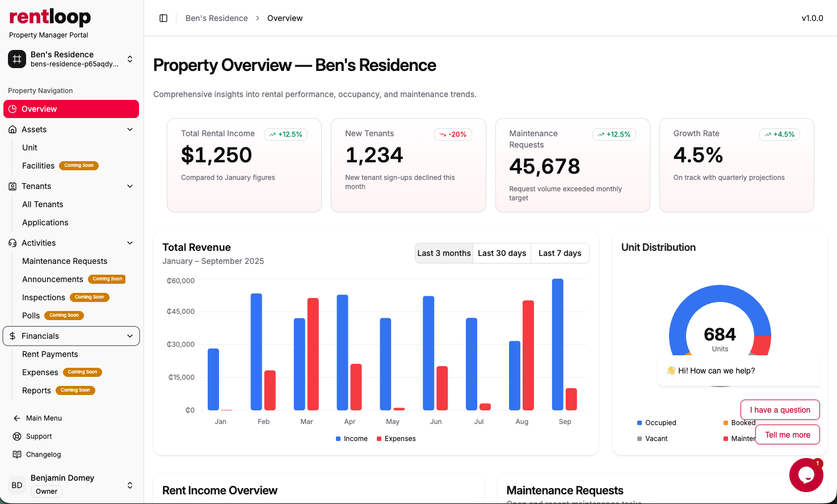Toggle Expenses series in chart legend
This screenshot has height=504, width=837.
[396, 439]
